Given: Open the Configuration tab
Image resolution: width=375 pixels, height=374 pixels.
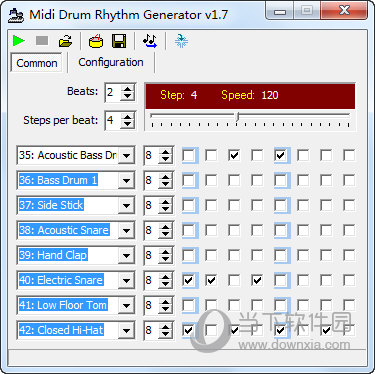Looking at the screenshot, I should [x=111, y=62].
